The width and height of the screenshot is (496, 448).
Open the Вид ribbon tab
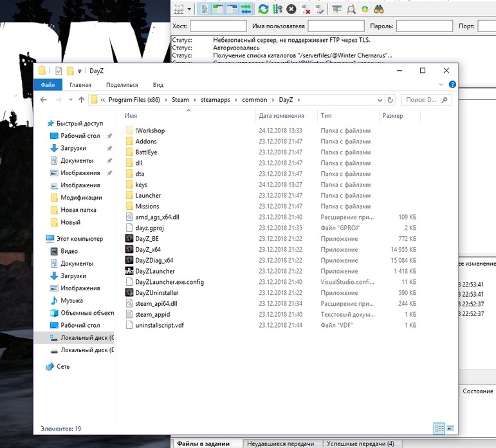tap(158, 85)
